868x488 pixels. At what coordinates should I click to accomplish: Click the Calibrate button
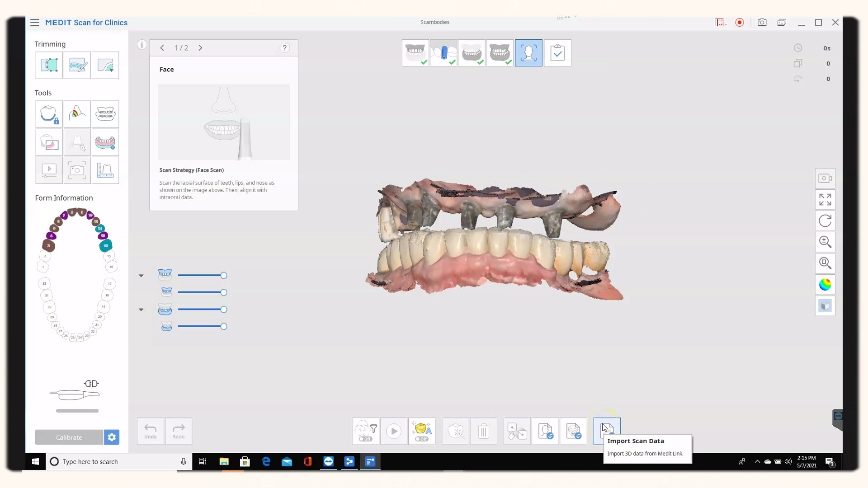coord(69,437)
